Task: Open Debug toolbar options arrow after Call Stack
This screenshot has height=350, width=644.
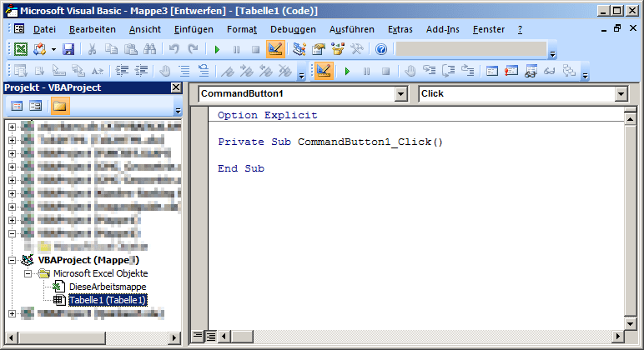Action: [x=586, y=76]
